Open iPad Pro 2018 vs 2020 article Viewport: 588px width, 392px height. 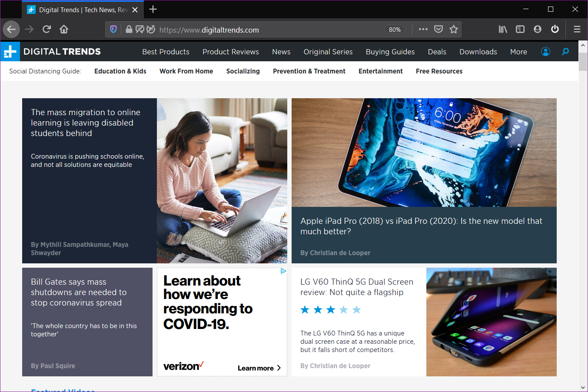pos(421,226)
